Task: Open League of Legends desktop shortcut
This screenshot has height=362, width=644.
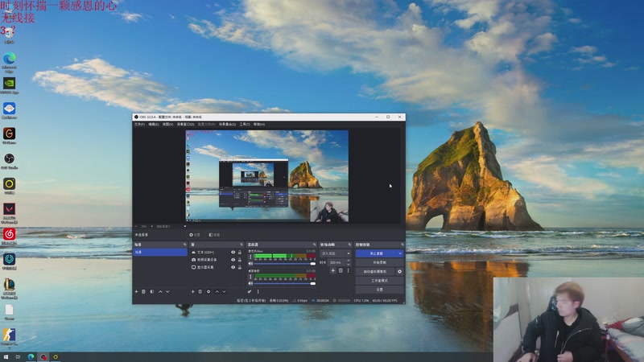Action: (9, 289)
